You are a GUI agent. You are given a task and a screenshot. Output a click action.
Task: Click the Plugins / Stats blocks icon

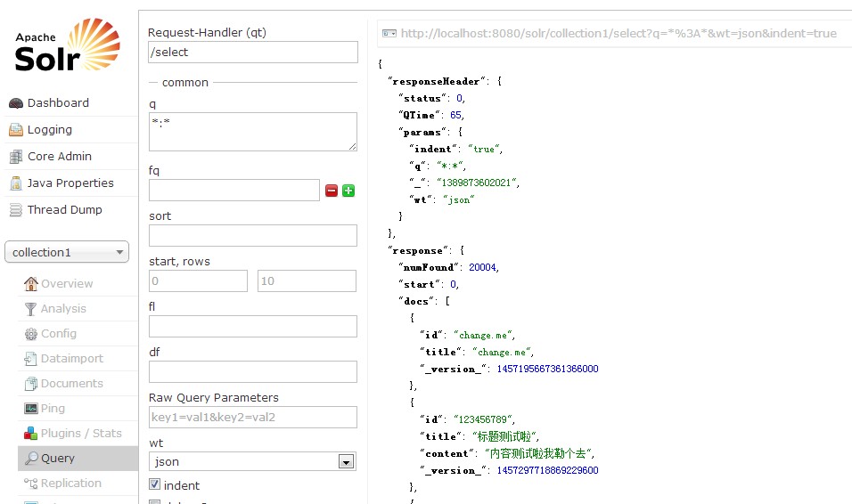[x=31, y=434]
